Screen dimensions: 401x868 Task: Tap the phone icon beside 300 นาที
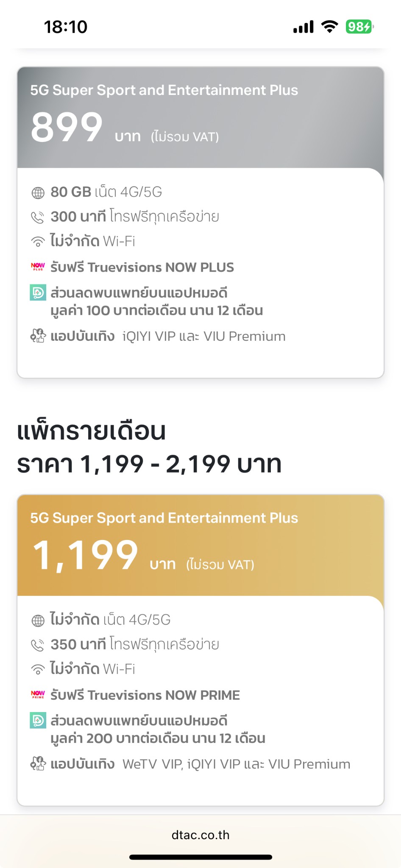[38, 217]
